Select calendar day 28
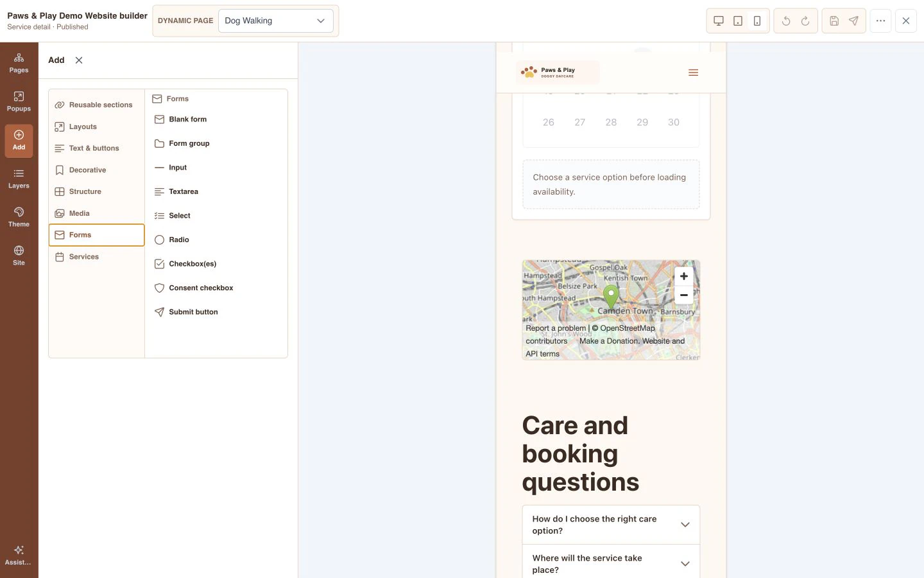The height and width of the screenshot is (578, 924). pos(611,122)
